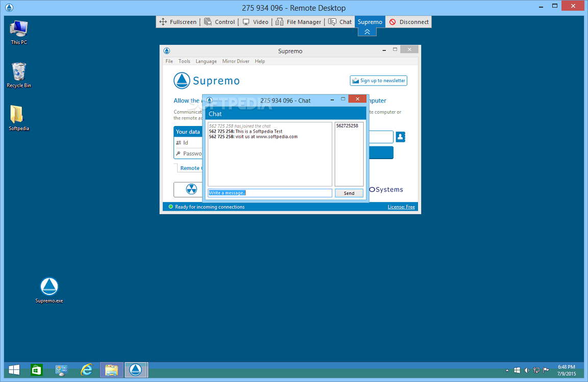This screenshot has width=588, height=382.
Task: Select user 562725258 in chat participants list
Action: [347, 126]
